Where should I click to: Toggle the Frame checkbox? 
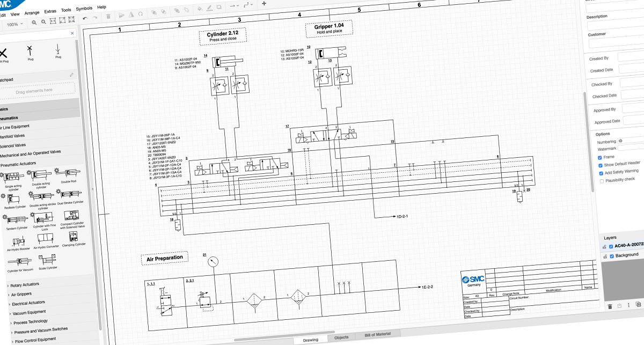coord(600,158)
